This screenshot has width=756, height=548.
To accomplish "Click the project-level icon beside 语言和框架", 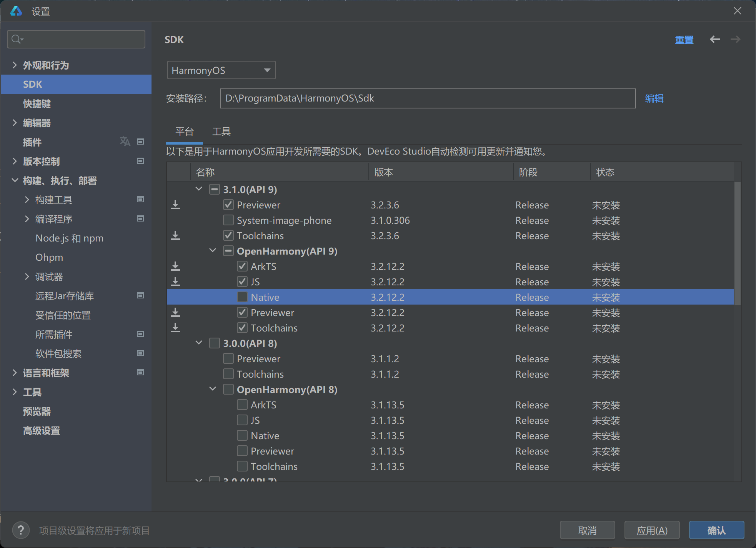I will (140, 372).
